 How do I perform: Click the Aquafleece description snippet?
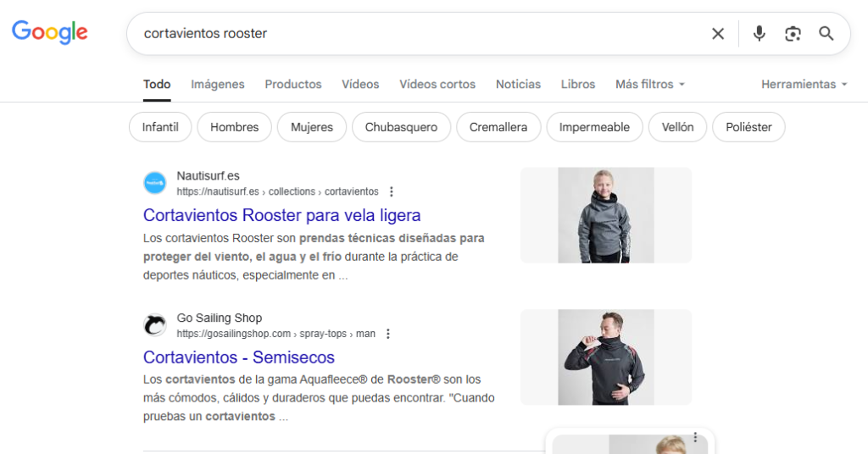[x=319, y=398]
